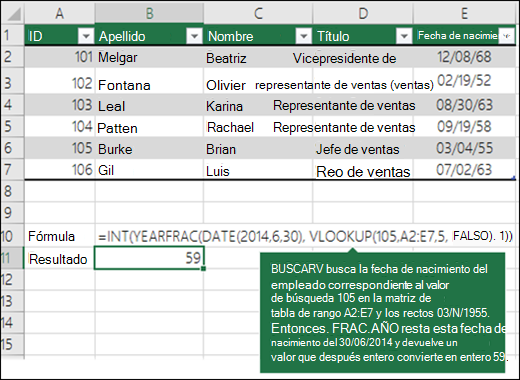
Task: Select row 7 header
Action: click(12, 169)
